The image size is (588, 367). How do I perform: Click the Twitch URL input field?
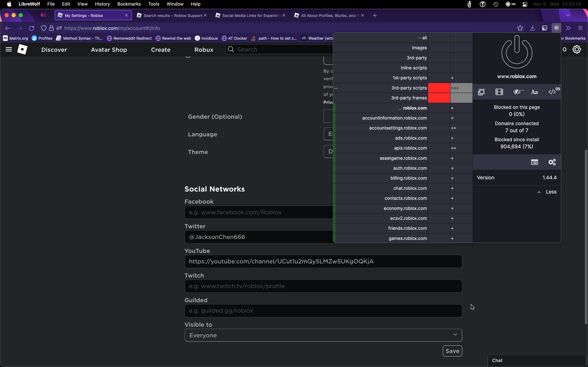click(323, 286)
